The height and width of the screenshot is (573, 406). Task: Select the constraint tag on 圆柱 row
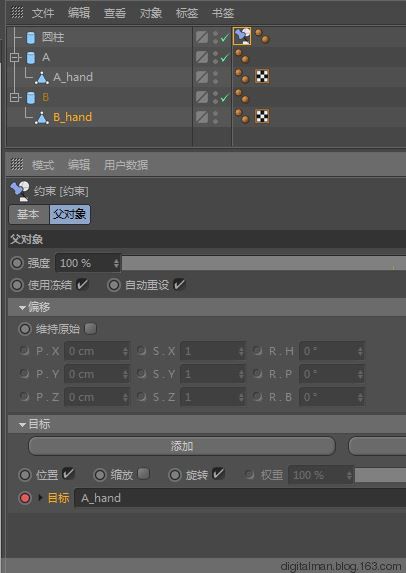tap(242, 36)
